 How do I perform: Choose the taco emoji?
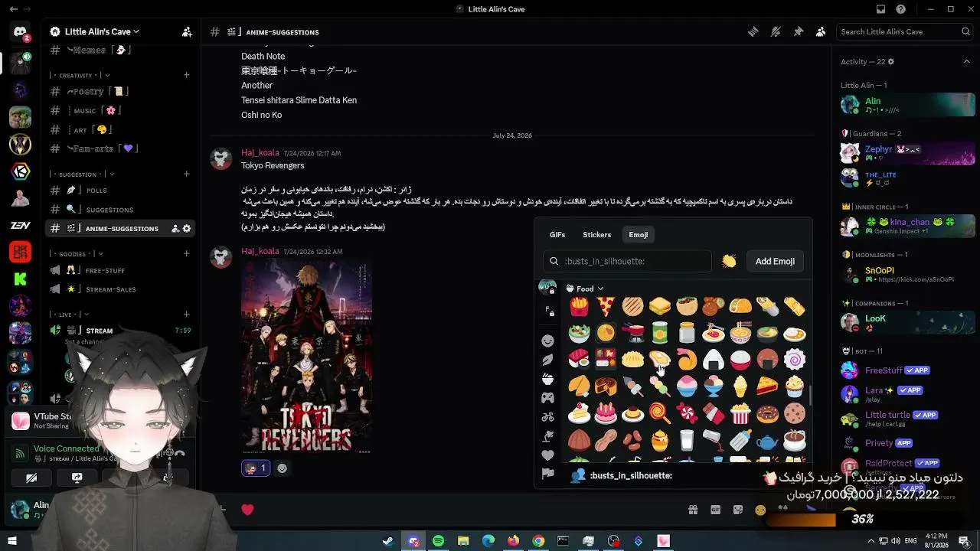point(740,307)
